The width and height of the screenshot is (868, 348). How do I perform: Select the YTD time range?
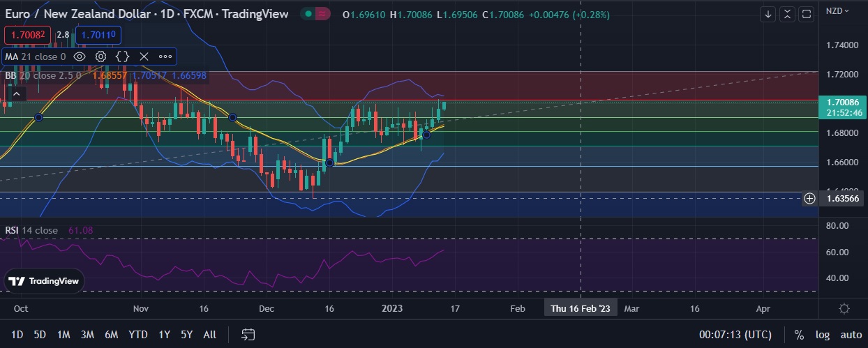point(138,335)
